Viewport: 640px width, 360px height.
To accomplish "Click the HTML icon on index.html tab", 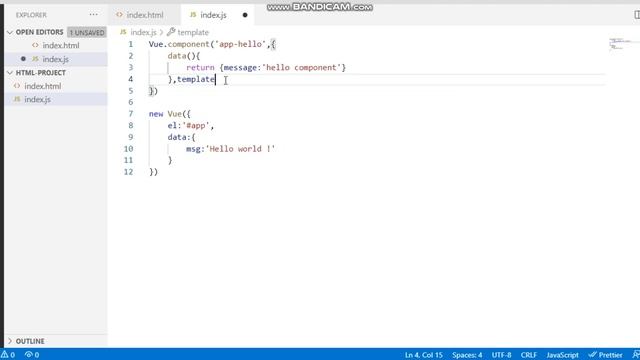I will 119,15.
